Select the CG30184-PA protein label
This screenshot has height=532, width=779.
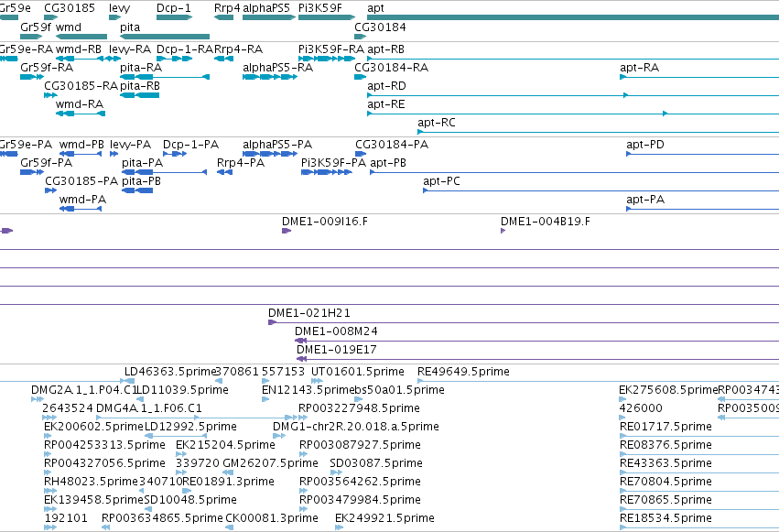pyautogui.click(x=392, y=145)
